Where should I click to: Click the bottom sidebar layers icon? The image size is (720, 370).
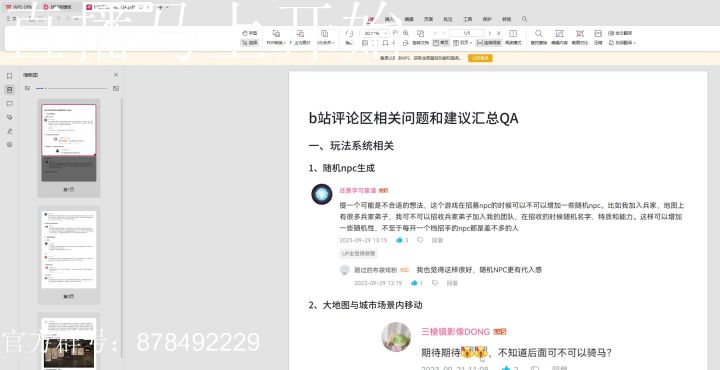(x=9, y=145)
